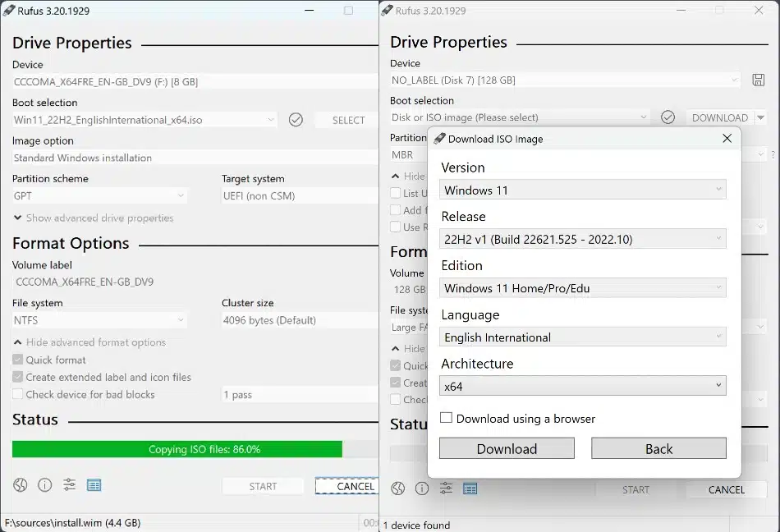This screenshot has width=780, height=532.
Task: Click Image option Standard Windows installation field
Action: (x=195, y=158)
